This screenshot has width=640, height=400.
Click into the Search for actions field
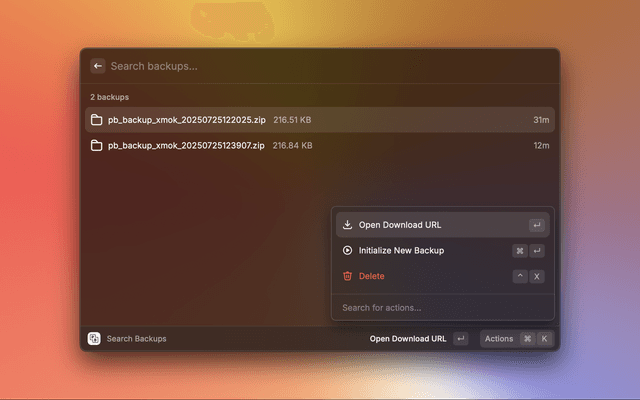pos(440,307)
